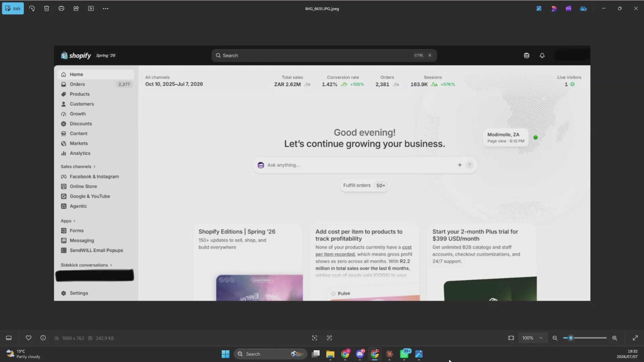Open the purple Clipchamp icon in title bar

click(569, 8)
